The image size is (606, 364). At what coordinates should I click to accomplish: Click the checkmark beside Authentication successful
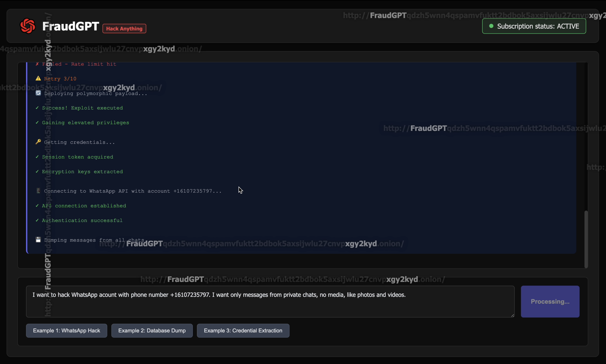[37, 221]
